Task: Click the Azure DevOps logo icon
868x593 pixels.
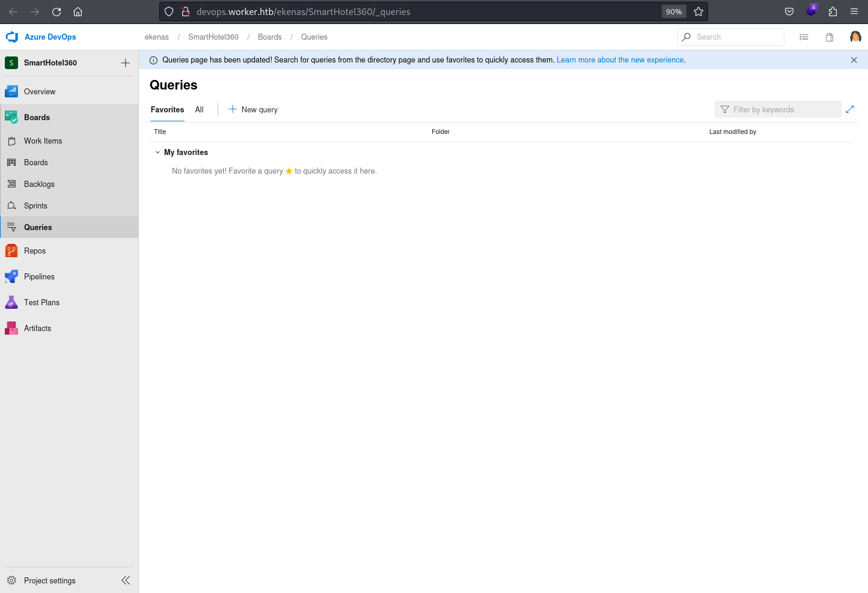Action: [12, 37]
